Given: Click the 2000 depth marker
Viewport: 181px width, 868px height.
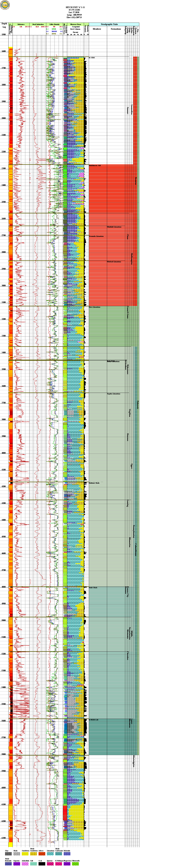Looking at the screenshot, I should (x=4, y=118).
